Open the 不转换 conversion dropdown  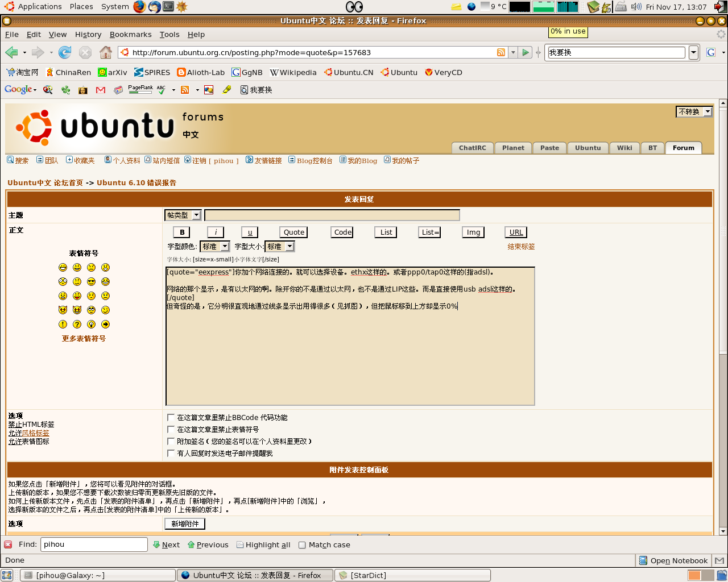694,111
